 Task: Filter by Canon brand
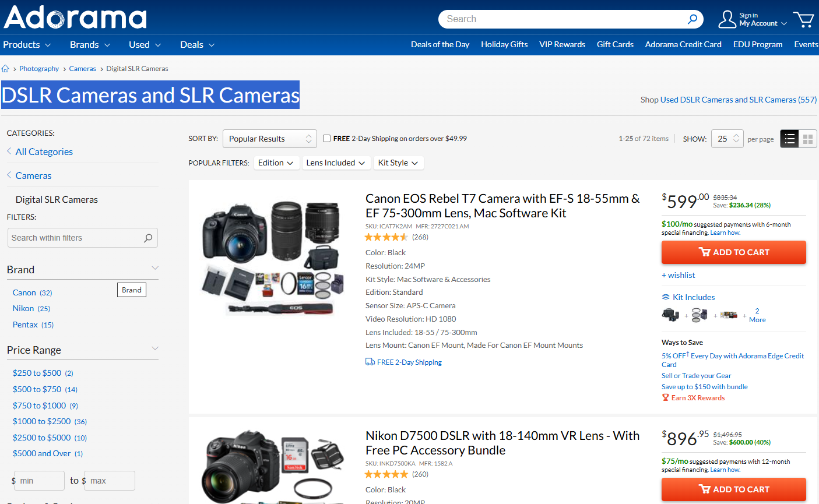point(33,292)
